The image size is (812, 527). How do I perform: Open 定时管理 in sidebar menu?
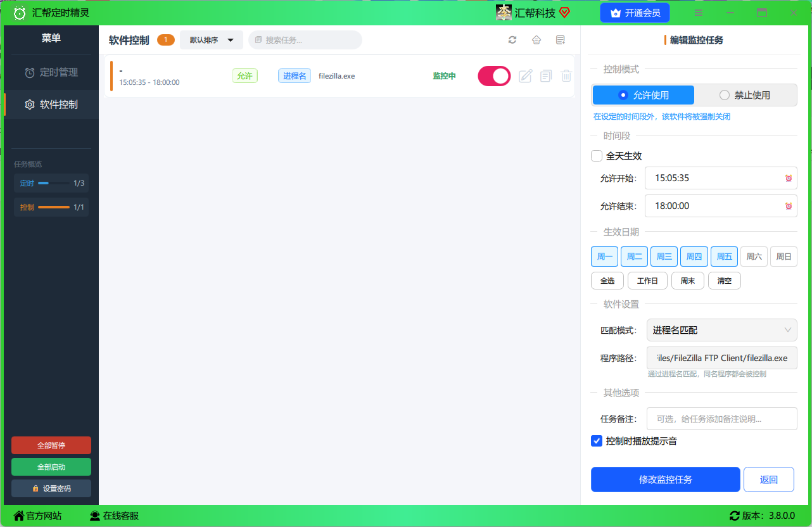pyautogui.click(x=51, y=72)
